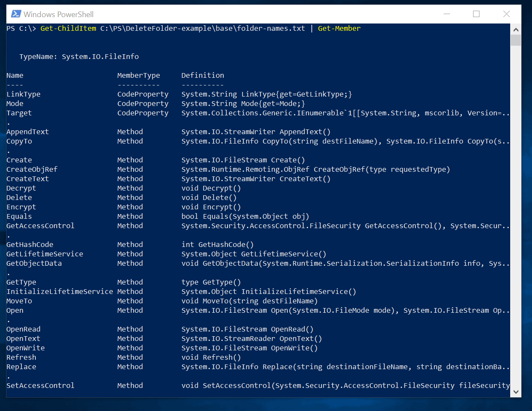Click the PowerShell icon in the title bar
The image size is (532, 411).
(x=16, y=14)
